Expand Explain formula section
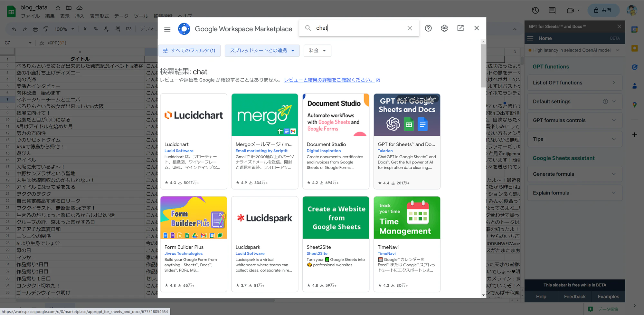Viewport: 644px width, 315px height. tap(574, 193)
